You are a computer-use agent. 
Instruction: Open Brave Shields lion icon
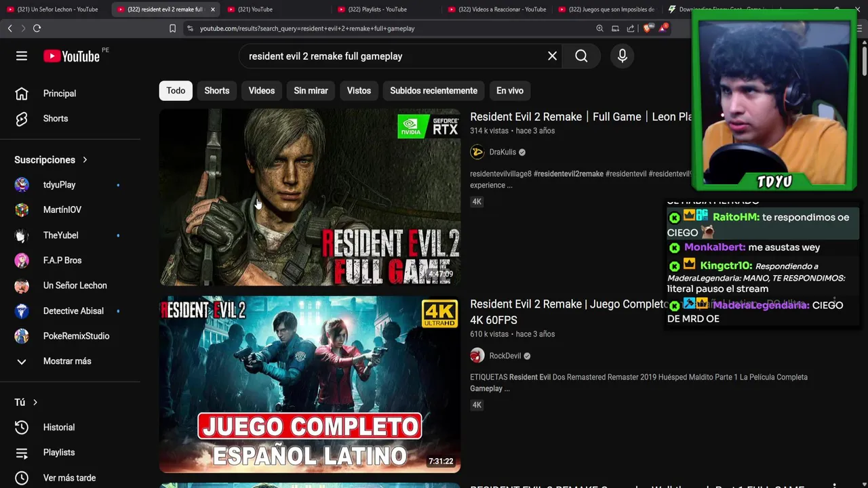(647, 28)
